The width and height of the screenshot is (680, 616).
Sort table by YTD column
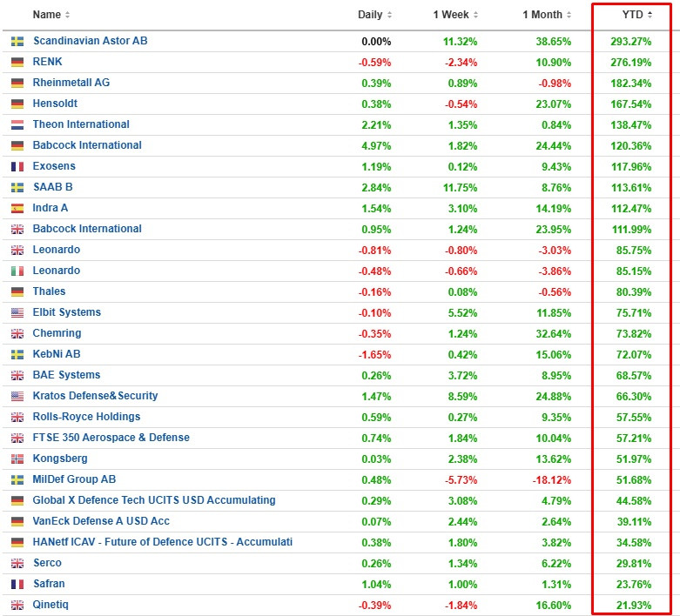click(x=637, y=15)
